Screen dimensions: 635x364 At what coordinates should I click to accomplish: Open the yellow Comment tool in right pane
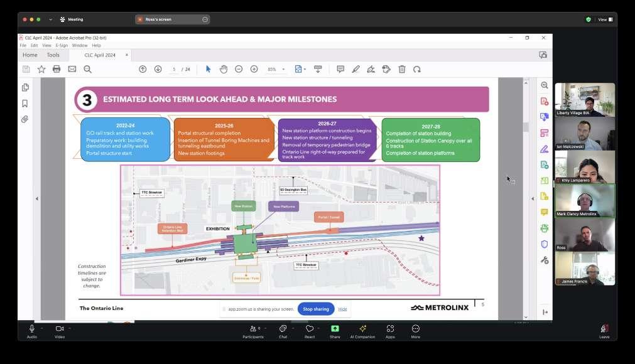[545, 212]
